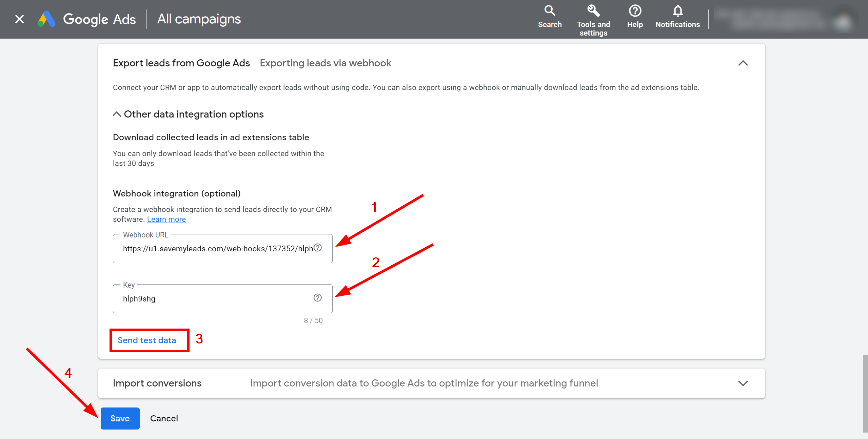Screen dimensions: 868x439
Task: Click the question mark icon in Key field
Action: (317, 297)
